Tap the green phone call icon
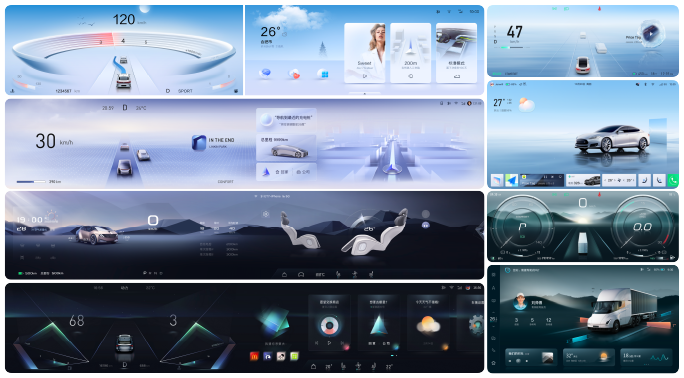The height and width of the screenshot is (378, 684). coord(673,180)
